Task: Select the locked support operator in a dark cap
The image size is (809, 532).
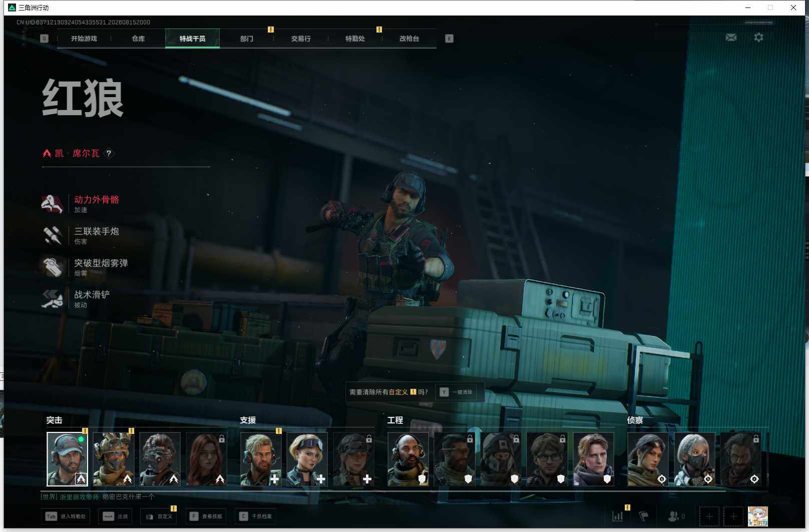Action: pos(353,459)
